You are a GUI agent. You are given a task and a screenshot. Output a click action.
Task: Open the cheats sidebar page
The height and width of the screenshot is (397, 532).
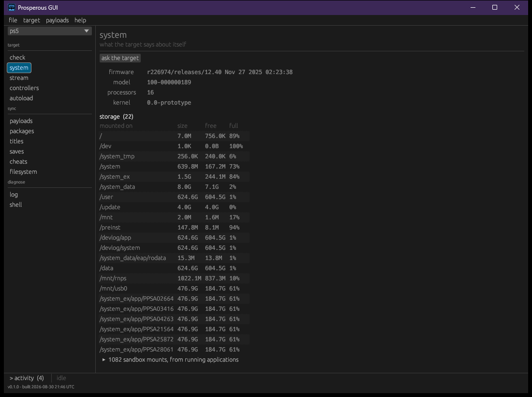click(x=18, y=162)
